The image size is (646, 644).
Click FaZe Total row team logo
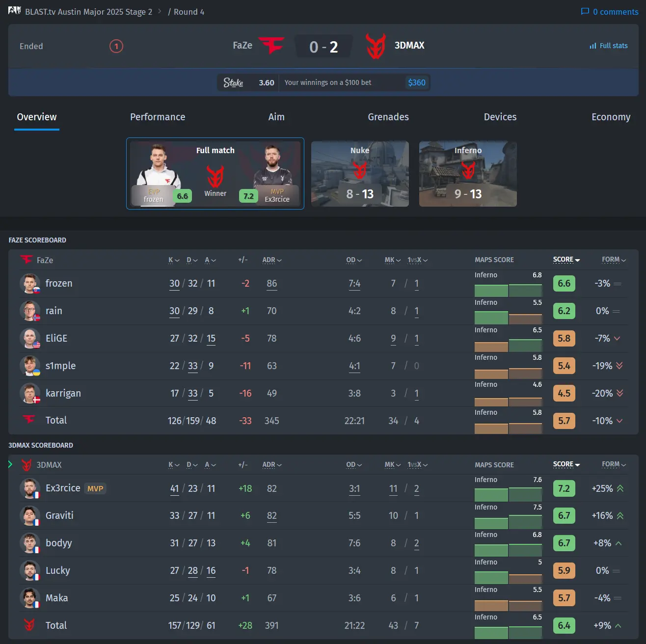tap(29, 420)
